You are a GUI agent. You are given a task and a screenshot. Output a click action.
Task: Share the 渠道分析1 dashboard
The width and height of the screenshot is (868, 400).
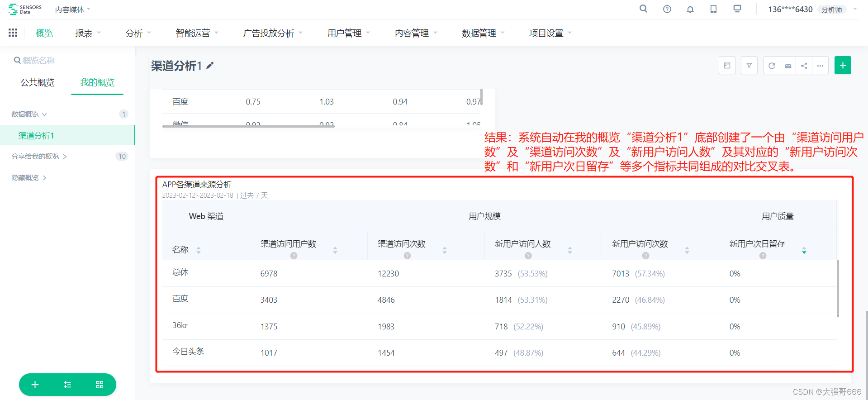click(x=804, y=66)
